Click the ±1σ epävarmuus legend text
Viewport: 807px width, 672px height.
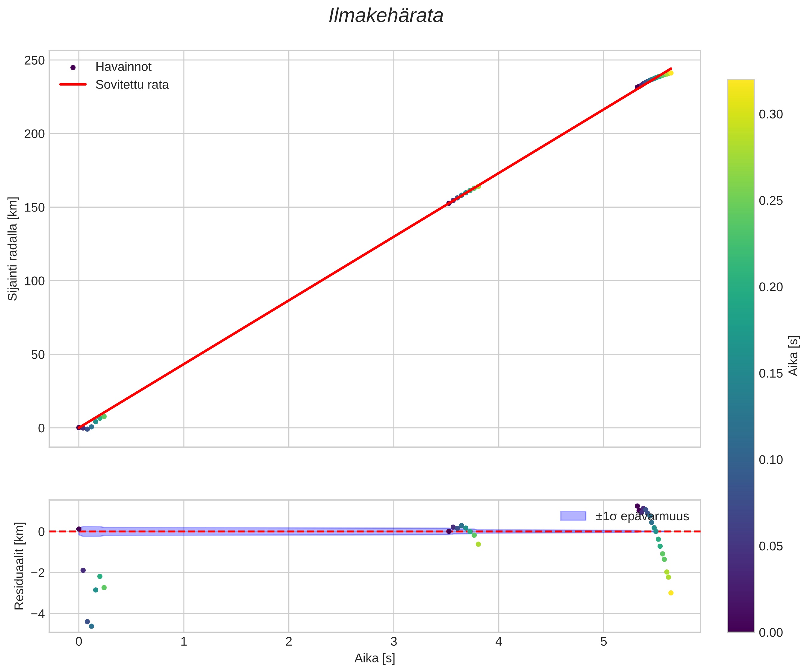point(642,516)
